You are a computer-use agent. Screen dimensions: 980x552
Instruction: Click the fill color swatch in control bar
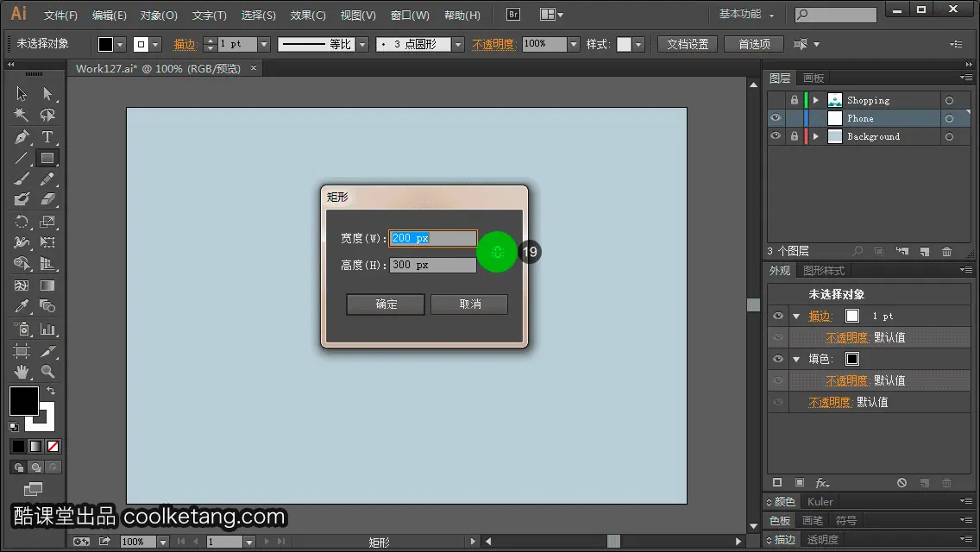click(105, 44)
